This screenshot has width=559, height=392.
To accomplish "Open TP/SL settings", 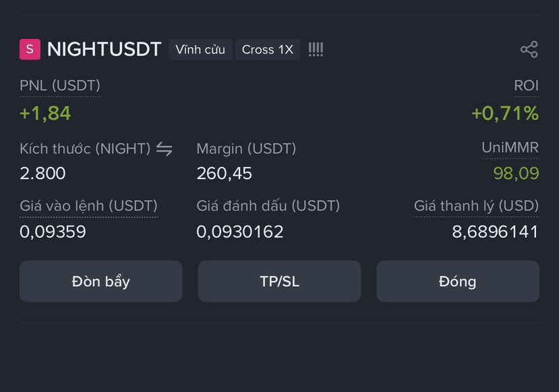I will pyautogui.click(x=279, y=282).
